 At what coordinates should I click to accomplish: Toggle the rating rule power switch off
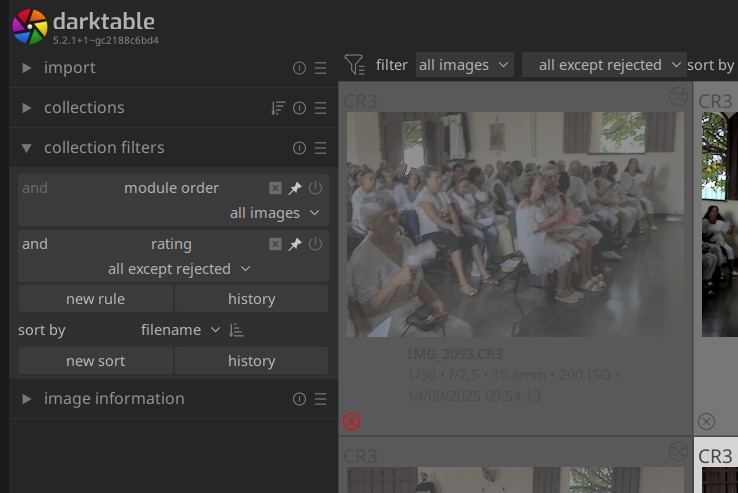coord(315,244)
